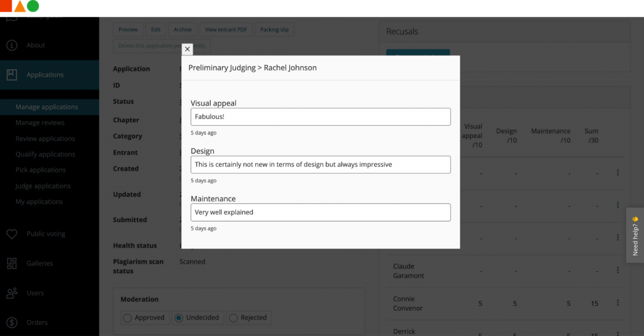The height and width of the screenshot is (336, 644).
Task: Click the Packing slip button
Action: pyautogui.click(x=275, y=30)
